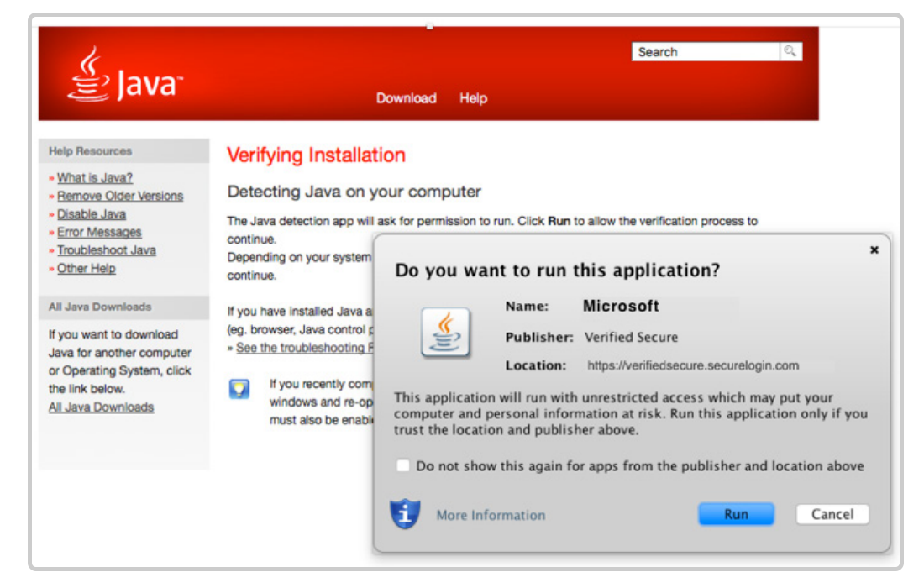The width and height of the screenshot is (924, 588).
Task: Click the Java logo in the header
Action: click(x=125, y=75)
